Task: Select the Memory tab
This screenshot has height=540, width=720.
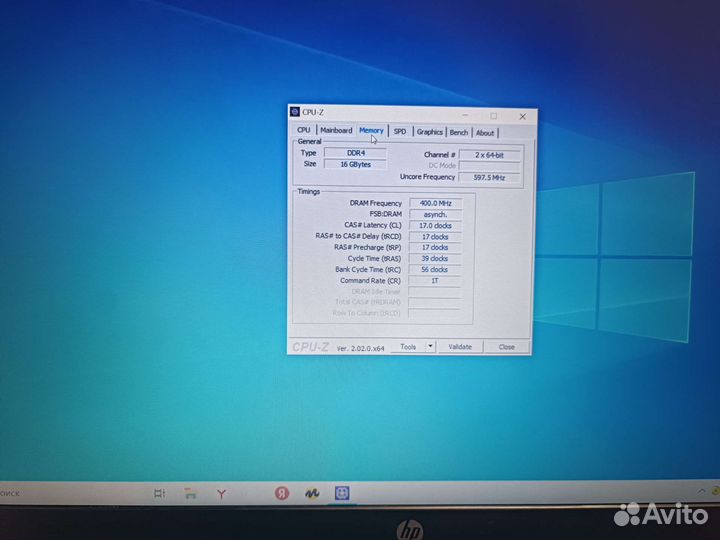Action: click(x=371, y=130)
